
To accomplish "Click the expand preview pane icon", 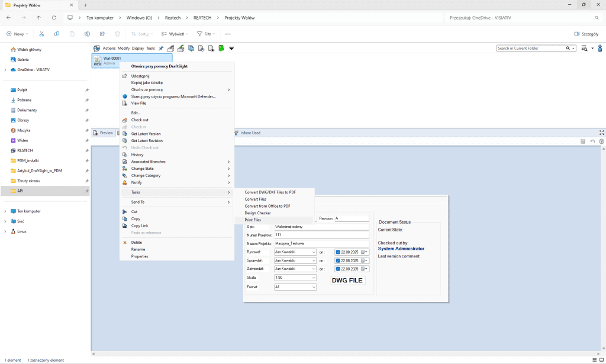I will (602, 133).
